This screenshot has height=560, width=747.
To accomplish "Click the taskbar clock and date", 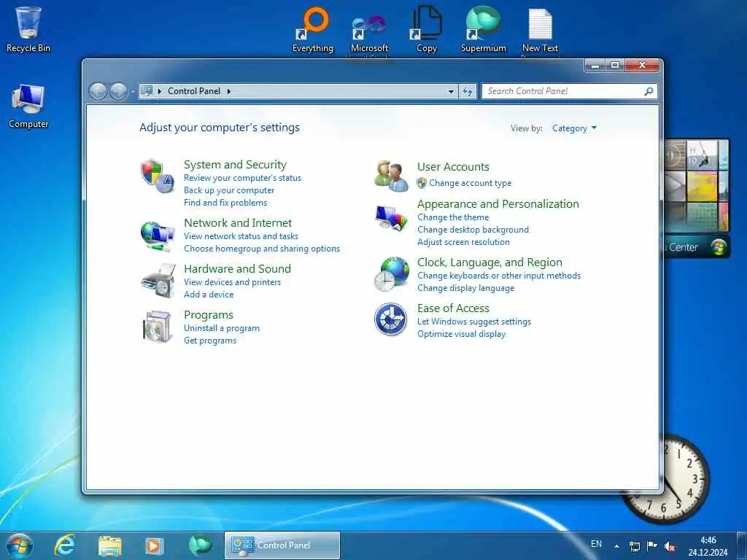I will coord(708,546).
